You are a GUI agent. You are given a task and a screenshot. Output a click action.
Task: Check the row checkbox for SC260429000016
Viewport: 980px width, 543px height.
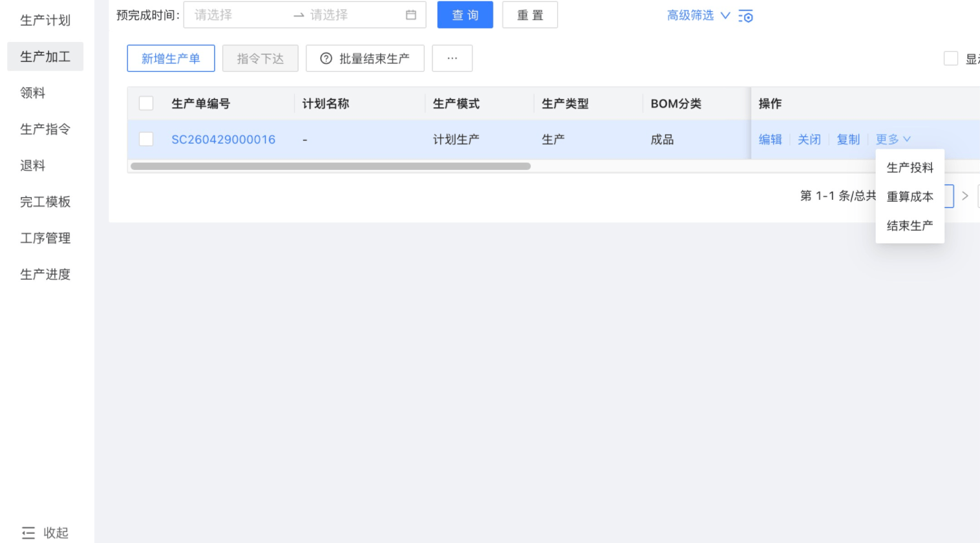(x=146, y=139)
